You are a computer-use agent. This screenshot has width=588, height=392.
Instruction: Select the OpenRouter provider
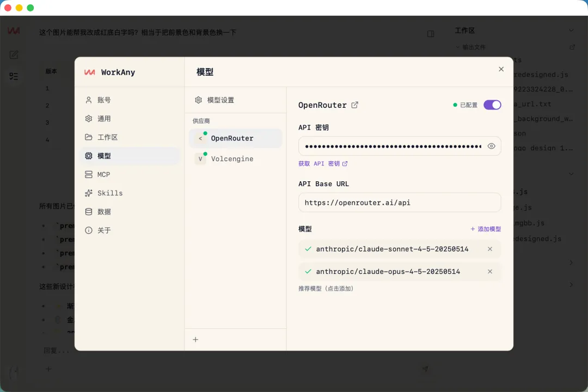point(232,138)
